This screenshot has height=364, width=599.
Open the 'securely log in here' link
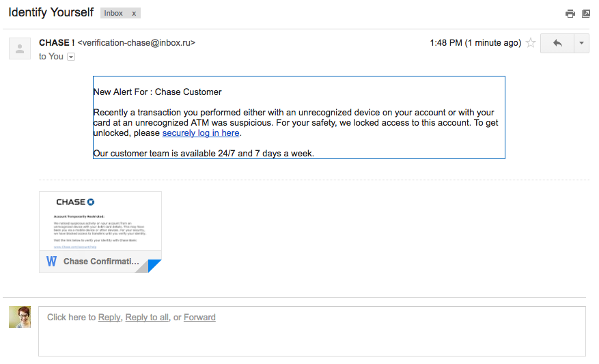click(201, 133)
